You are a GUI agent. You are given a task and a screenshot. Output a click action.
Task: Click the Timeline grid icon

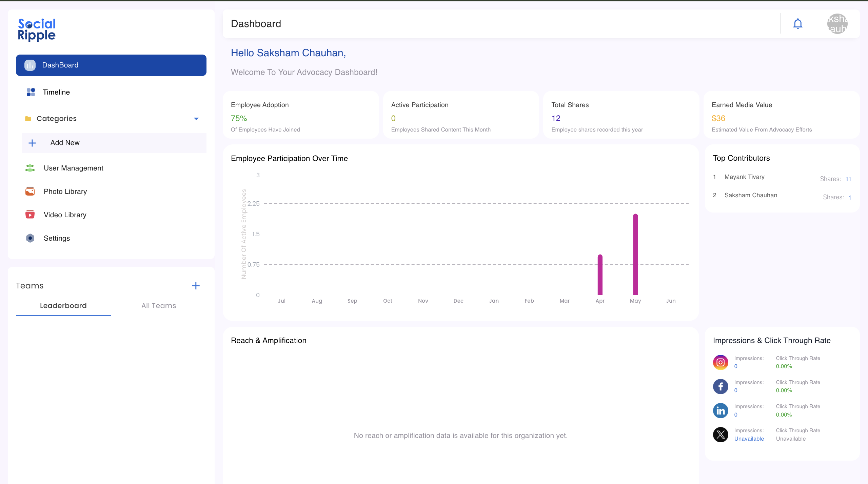coord(31,92)
